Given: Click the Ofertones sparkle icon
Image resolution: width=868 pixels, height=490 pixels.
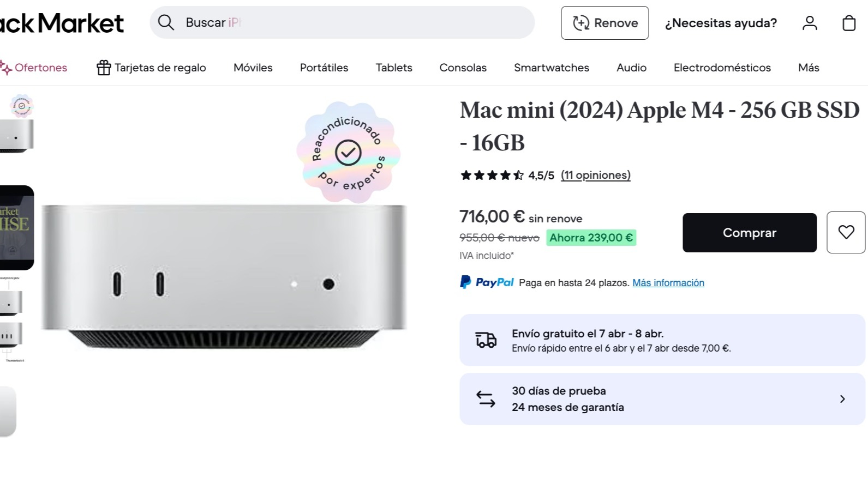Looking at the screenshot, I should tap(6, 68).
